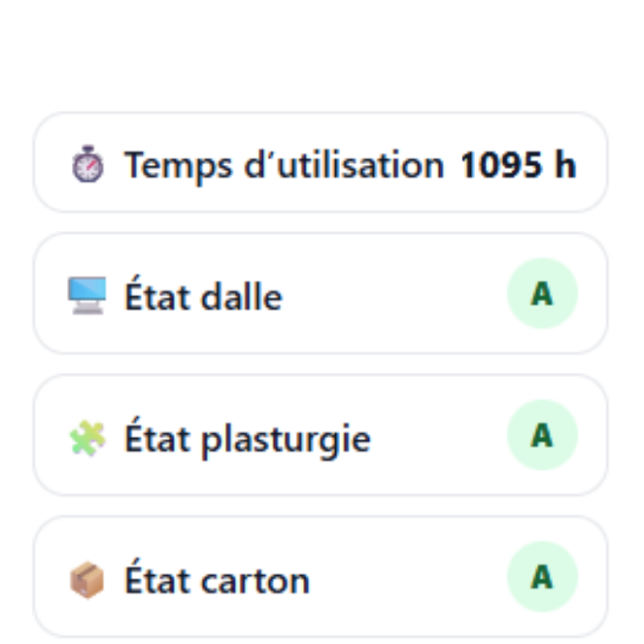Click the word "État" in the plasturgie row
Screen dimensions: 644x644
[x=157, y=437]
